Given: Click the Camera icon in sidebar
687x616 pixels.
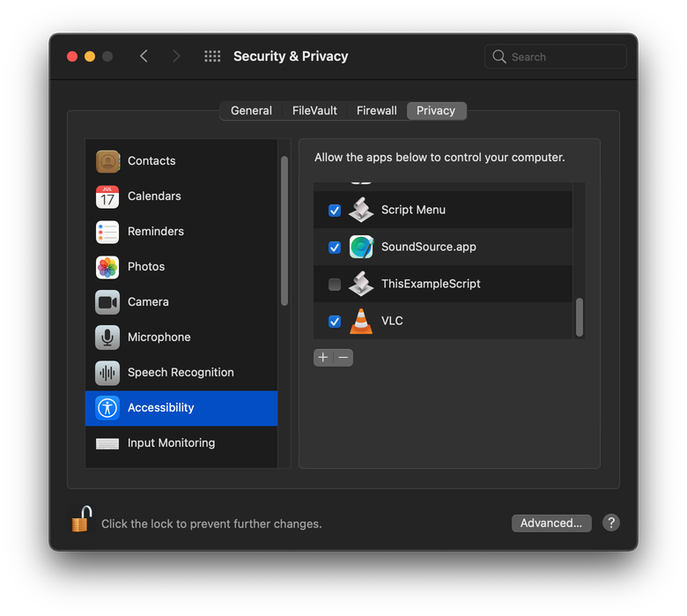Looking at the screenshot, I should tap(107, 302).
